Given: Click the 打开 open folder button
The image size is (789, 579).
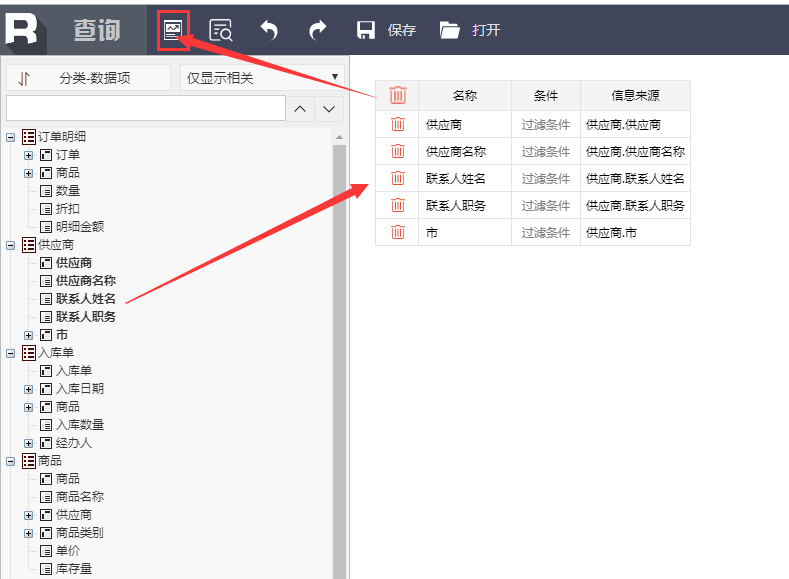Looking at the screenshot, I should point(470,30).
